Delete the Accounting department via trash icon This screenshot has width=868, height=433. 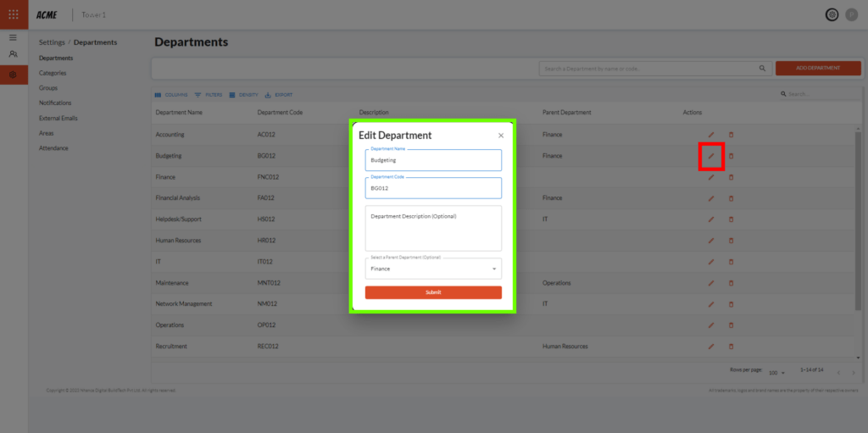[x=732, y=135]
